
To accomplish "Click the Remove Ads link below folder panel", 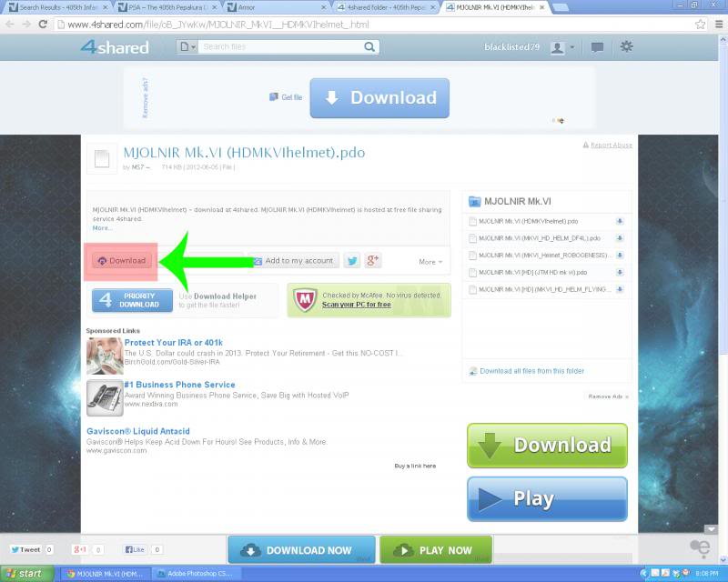I will [x=608, y=396].
